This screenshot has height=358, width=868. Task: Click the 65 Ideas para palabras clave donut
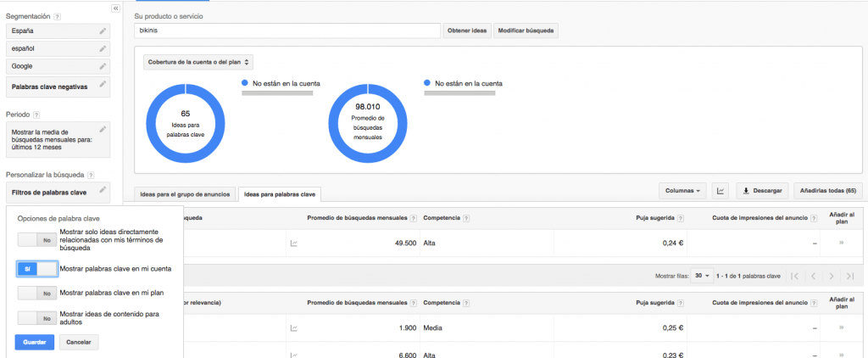pyautogui.click(x=186, y=123)
